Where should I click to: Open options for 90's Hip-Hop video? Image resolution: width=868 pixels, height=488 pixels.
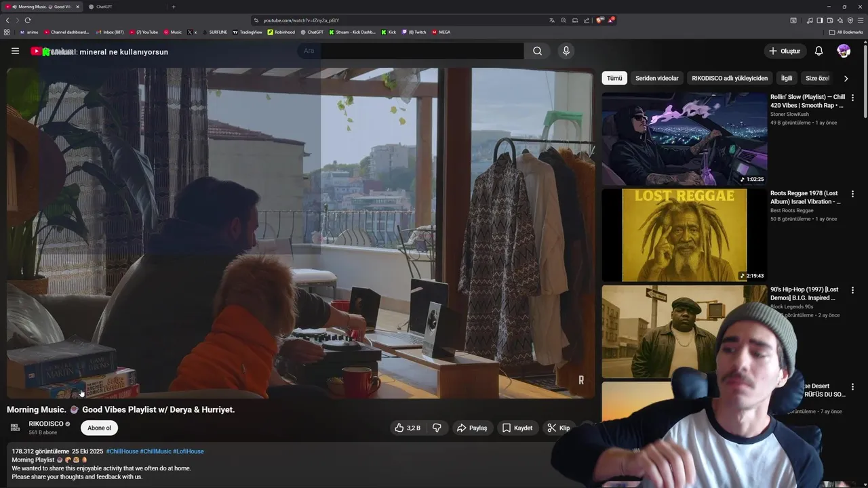[852, 290]
